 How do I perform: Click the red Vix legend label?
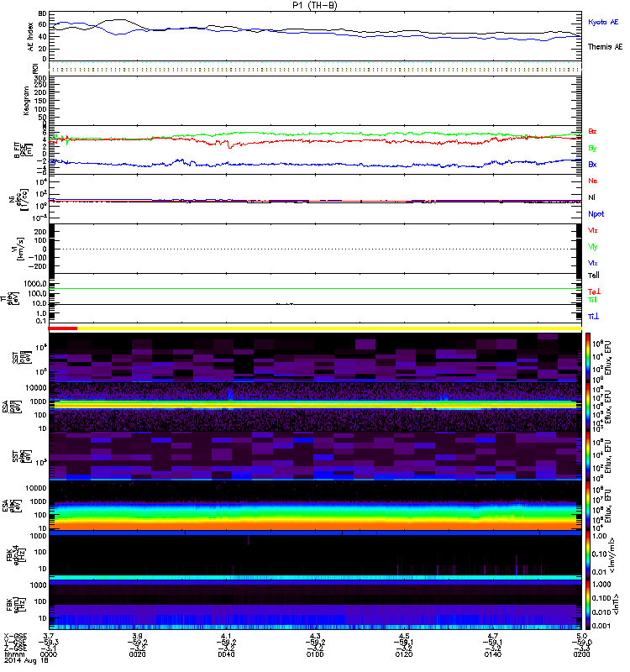click(593, 230)
